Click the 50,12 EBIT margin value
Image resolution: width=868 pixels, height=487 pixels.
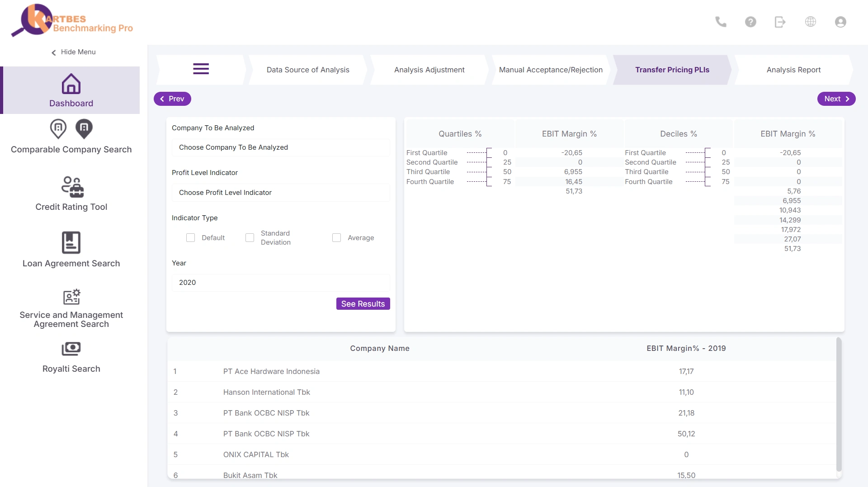click(686, 434)
